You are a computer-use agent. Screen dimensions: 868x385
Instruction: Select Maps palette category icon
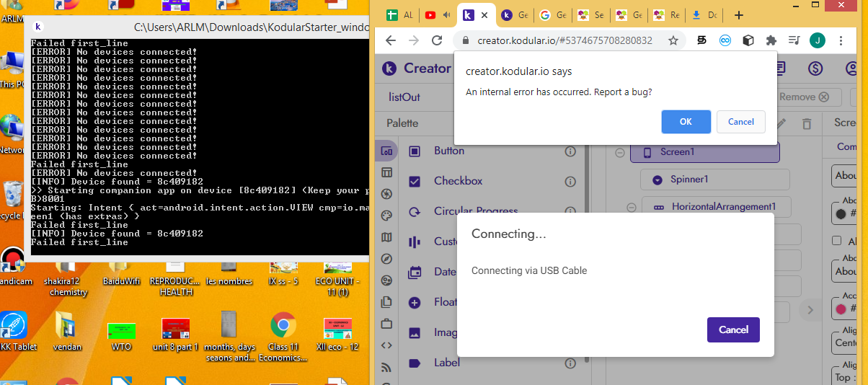tap(386, 237)
